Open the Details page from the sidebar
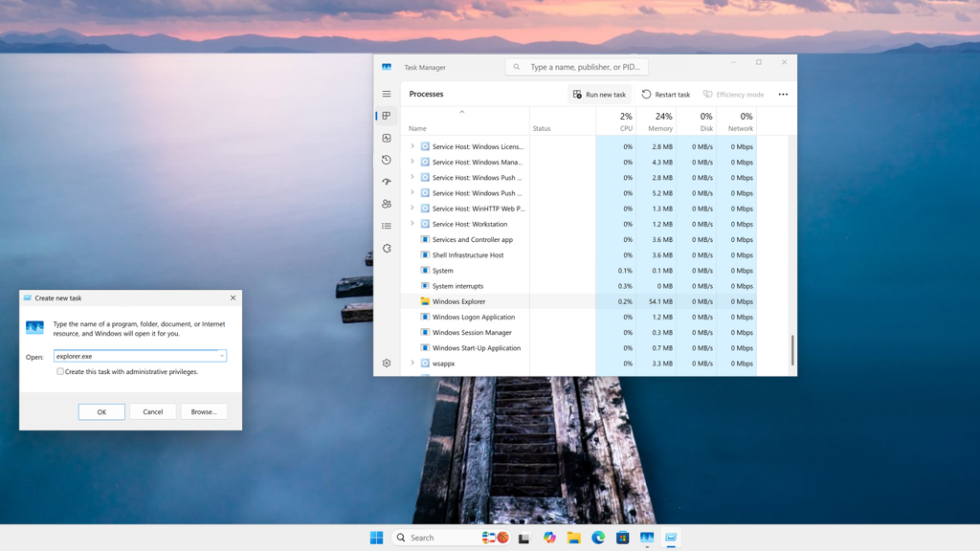This screenshot has width=980, height=551. click(x=386, y=226)
